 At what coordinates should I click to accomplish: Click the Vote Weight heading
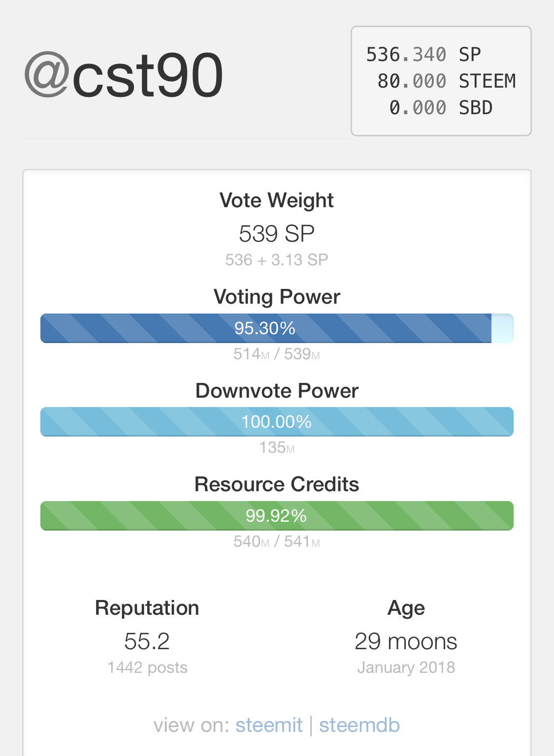pyautogui.click(x=277, y=200)
